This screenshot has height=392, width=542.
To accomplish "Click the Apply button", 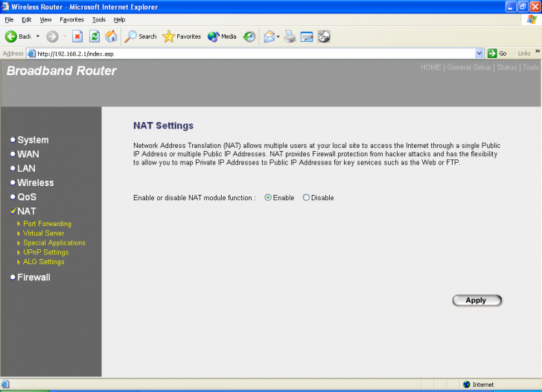I will (x=477, y=301).
